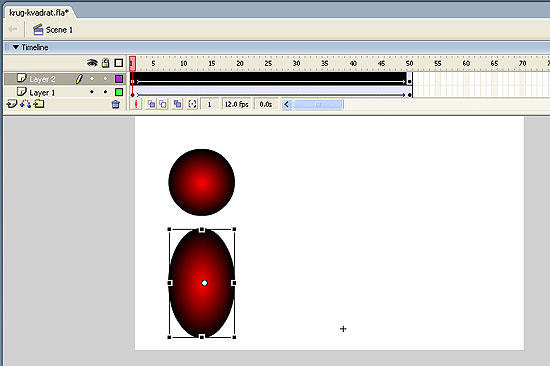Click the ellipse's top-left corner handle
Image resolution: width=550 pixels, height=366 pixels.
(x=169, y=229)
